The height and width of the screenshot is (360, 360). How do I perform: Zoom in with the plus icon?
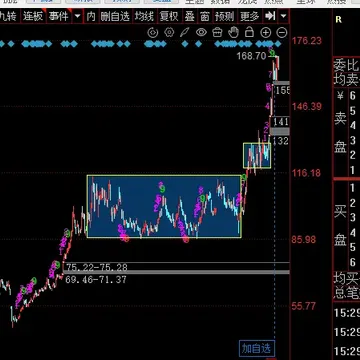click(265, 33)
